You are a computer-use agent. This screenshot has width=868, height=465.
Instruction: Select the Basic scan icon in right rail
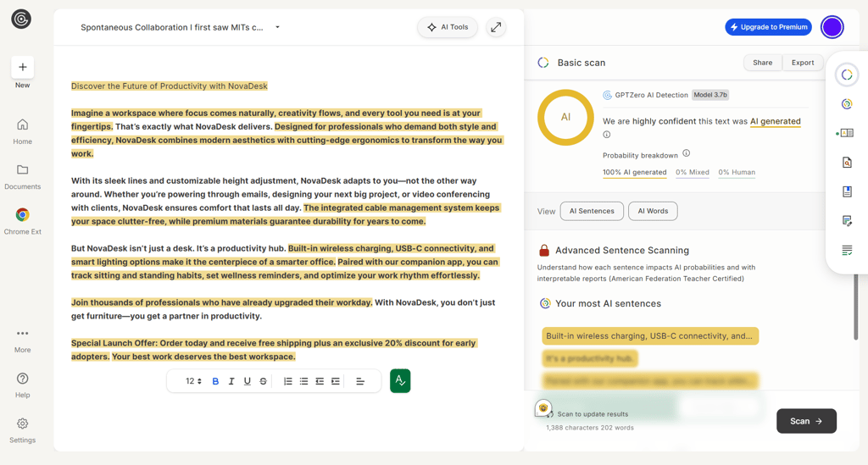[x=847, y=75]
